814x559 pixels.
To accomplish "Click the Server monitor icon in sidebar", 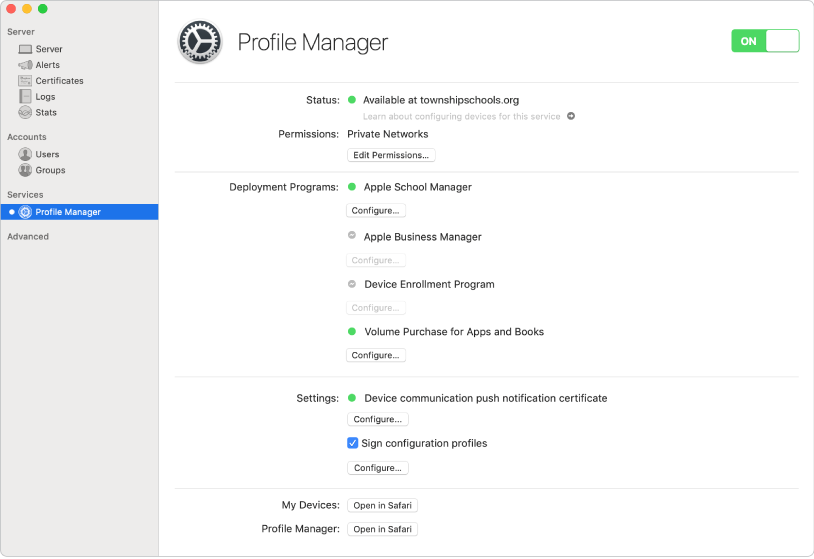I will tap(25, 49).
